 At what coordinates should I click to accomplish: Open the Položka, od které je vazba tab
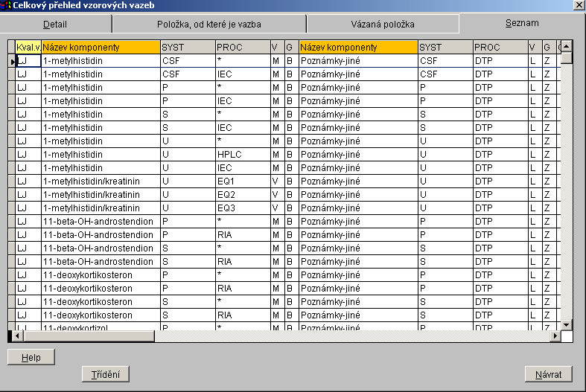[208, 24]
